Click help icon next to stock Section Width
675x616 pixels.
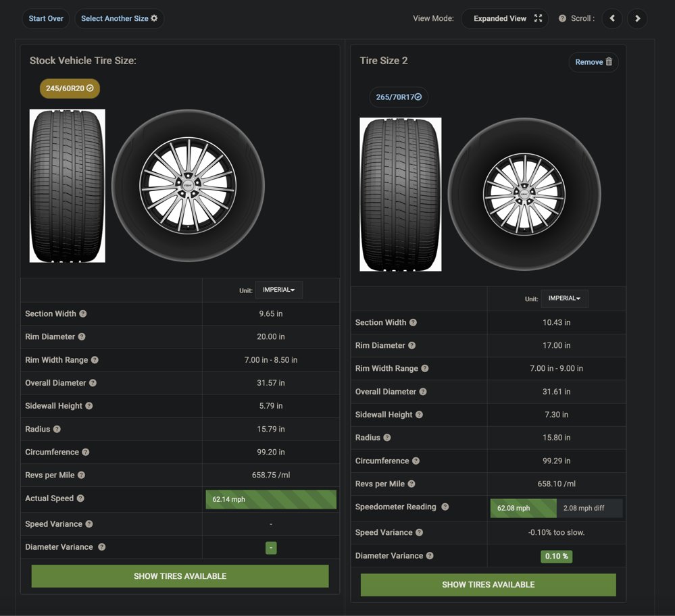(83, 314)
